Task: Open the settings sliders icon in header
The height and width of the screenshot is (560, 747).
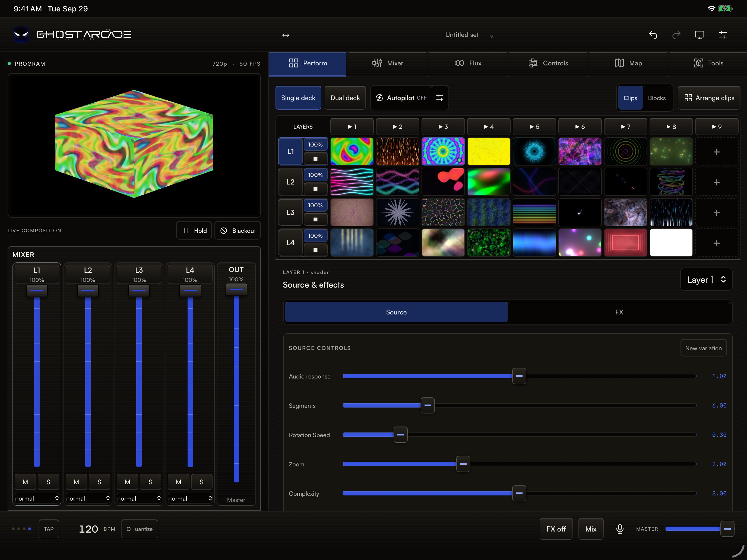Action: 723,35
